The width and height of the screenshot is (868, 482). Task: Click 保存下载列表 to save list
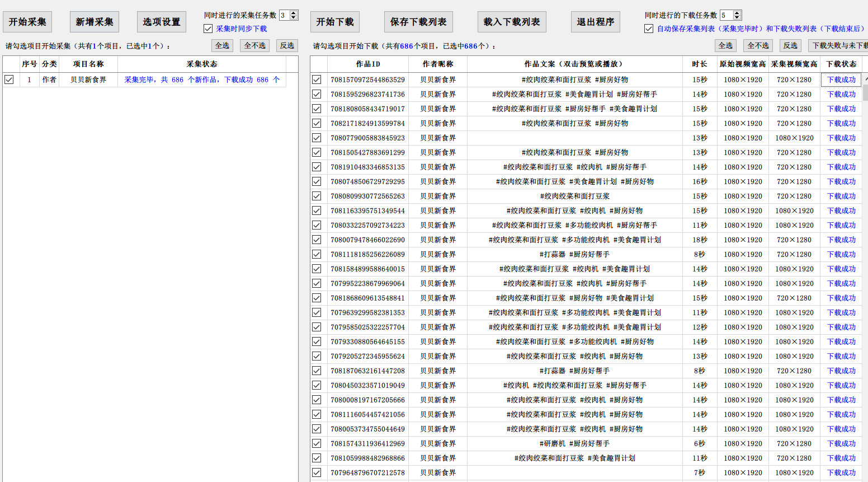tap(418, 22)
